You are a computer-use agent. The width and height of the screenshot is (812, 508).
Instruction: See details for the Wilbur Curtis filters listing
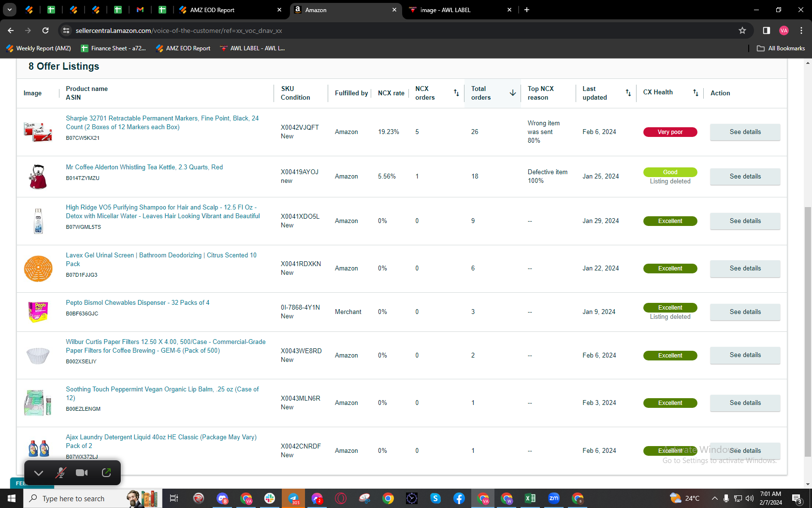click(x=745, y=355)
